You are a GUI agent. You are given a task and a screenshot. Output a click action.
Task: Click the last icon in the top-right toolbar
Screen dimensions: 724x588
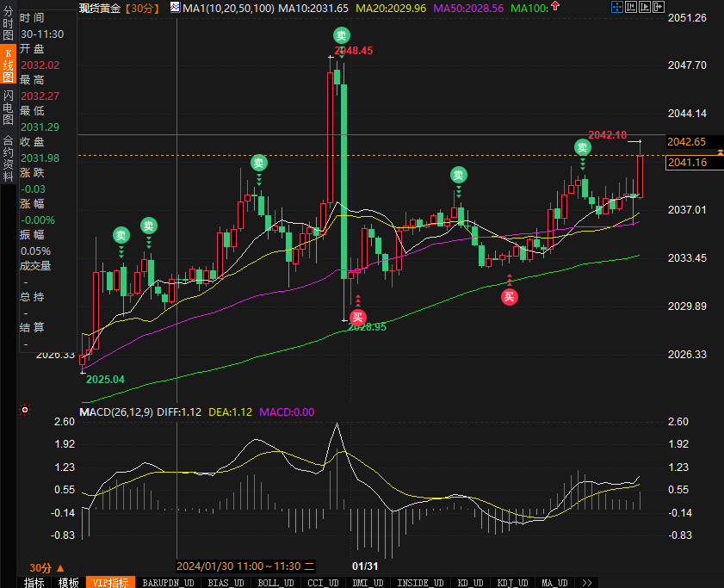(x=659, y=8)
